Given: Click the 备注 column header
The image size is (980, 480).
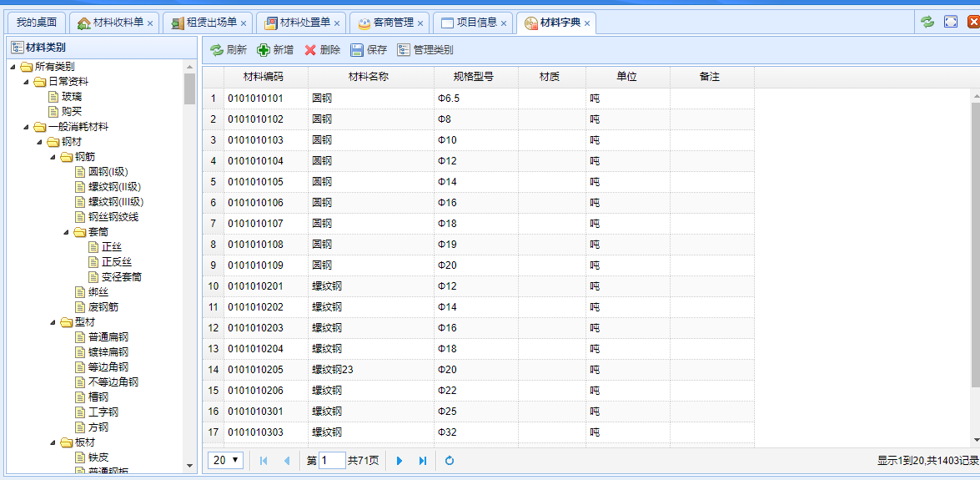Looking at the screenshot, I should 712,77.
